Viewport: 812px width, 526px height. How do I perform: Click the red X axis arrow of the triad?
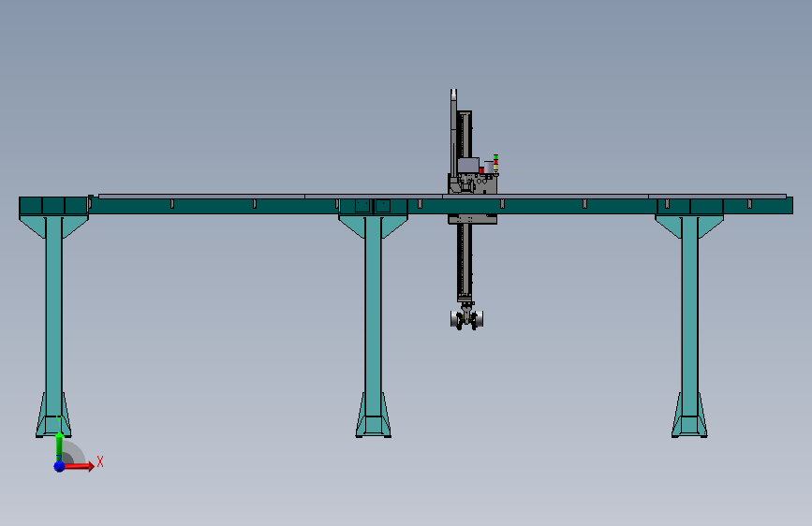tap(79, 466)
